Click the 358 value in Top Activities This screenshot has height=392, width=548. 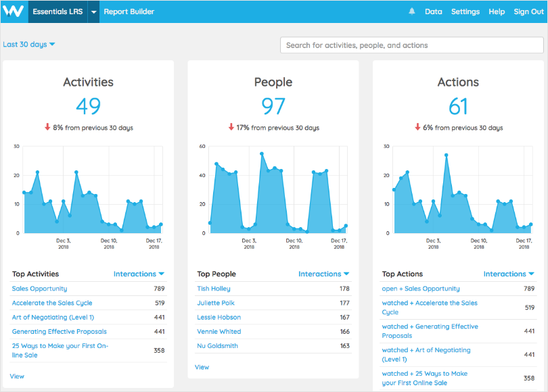pyautogui.click(x=159, y=351)
